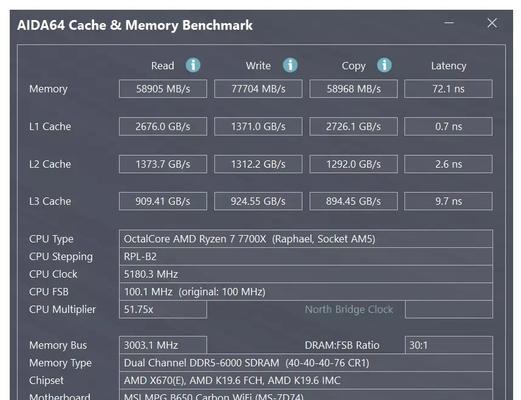The image size is (521, 400).
Task: Close the AIDA64 benchmark window
Action: (492, 23)
